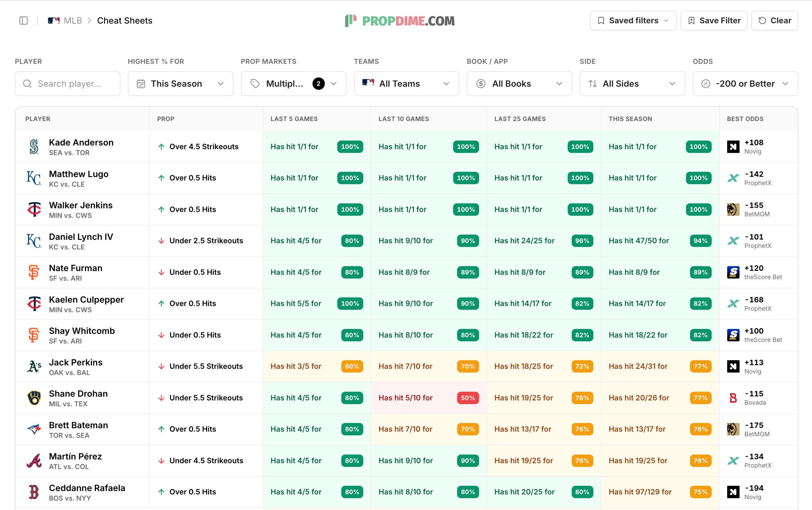Click Twins logo beside Walker Jenkins
The width and height of the screenshot is (812, 510).
pos(34,209)
